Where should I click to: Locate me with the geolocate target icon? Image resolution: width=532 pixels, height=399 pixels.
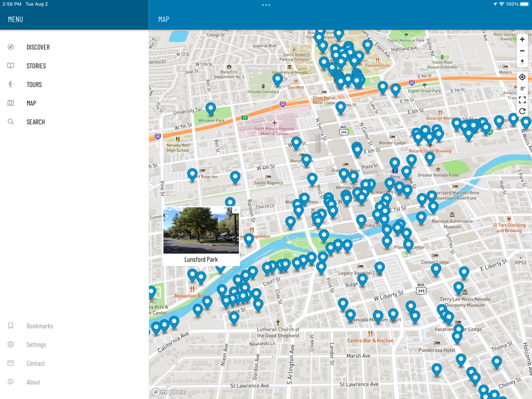(x=522, y=77)
